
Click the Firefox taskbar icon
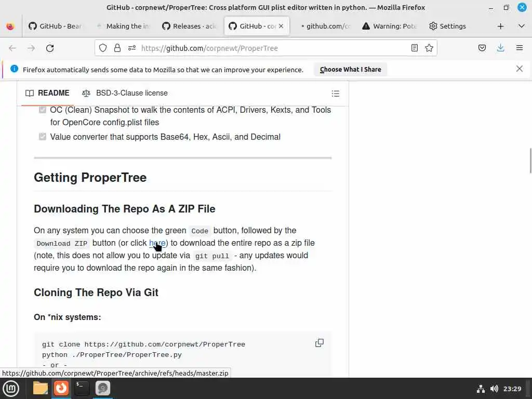click(x=61, y=388)
